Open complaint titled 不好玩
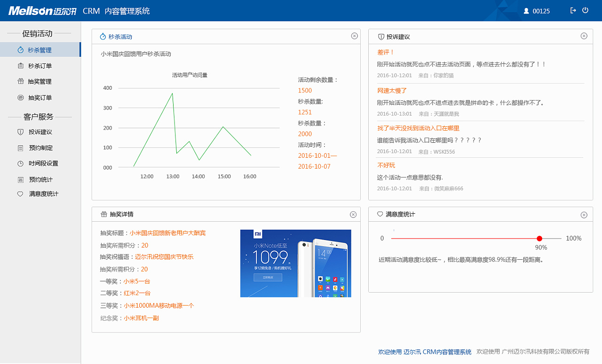Viewport: 602px width, 364px height. click(x=386, y=165)
